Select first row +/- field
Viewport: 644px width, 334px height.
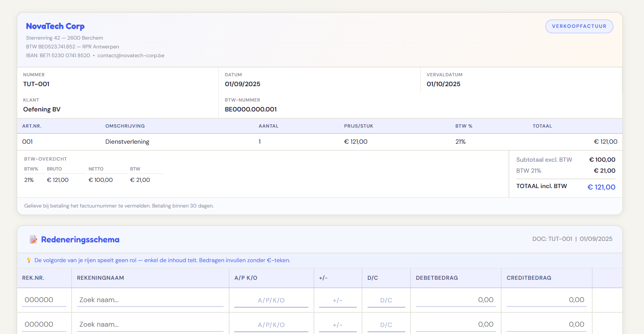click(x=338, y=300)
